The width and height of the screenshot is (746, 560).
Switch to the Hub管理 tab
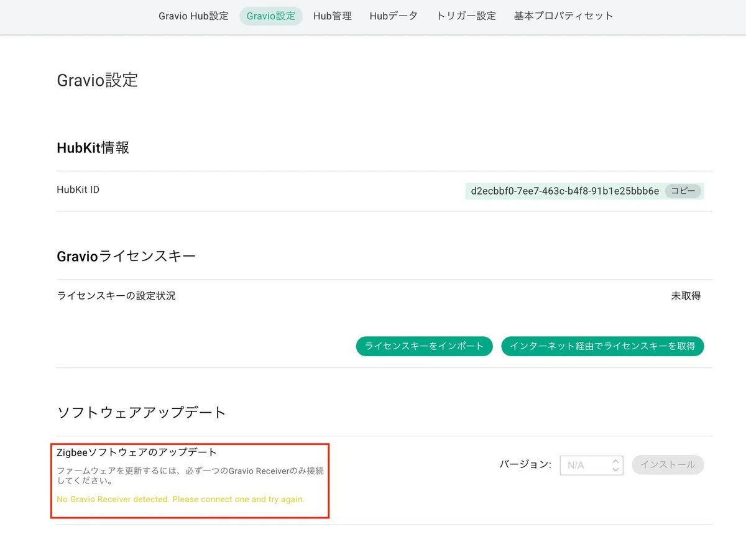click(x=333, y=16)
